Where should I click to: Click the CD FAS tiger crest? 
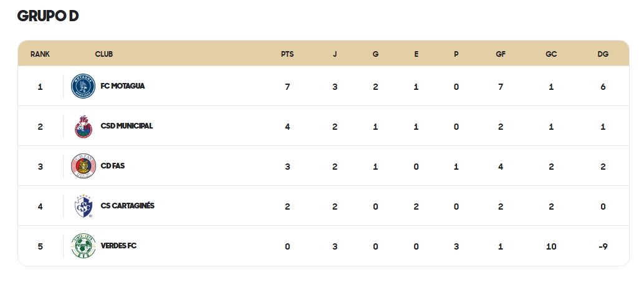84,166
